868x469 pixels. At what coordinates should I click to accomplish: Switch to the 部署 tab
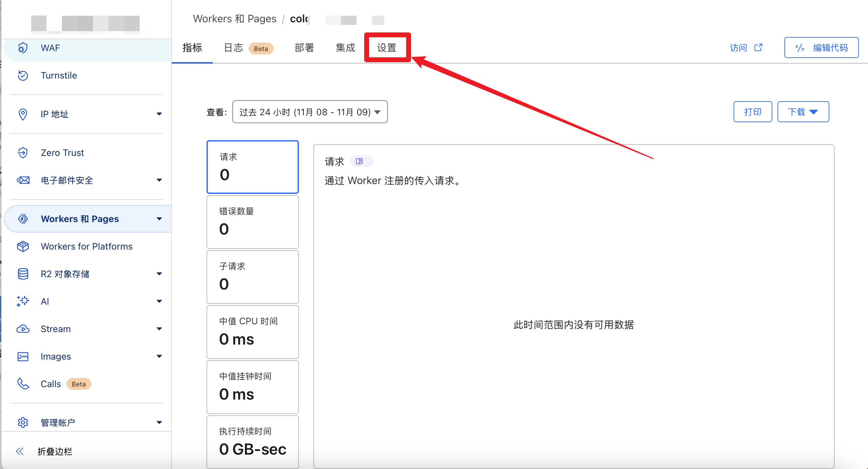(x=304, y=48)
